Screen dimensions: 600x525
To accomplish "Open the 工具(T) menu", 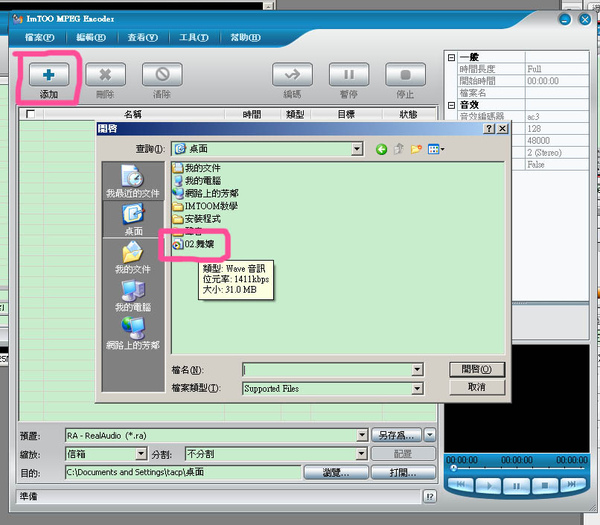I will pyautogui.click(x=194, y=38).
